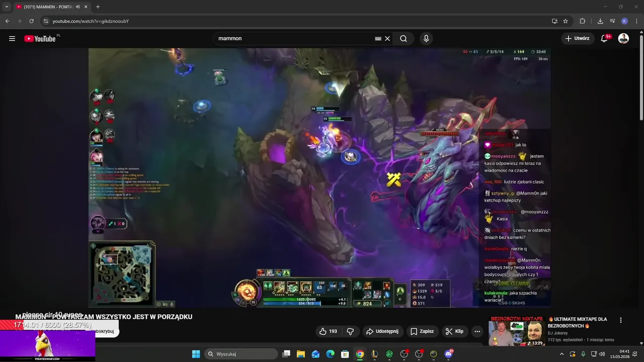Open the Windows notification bell
The image size is (644, 362).
[x=635, y=354]
